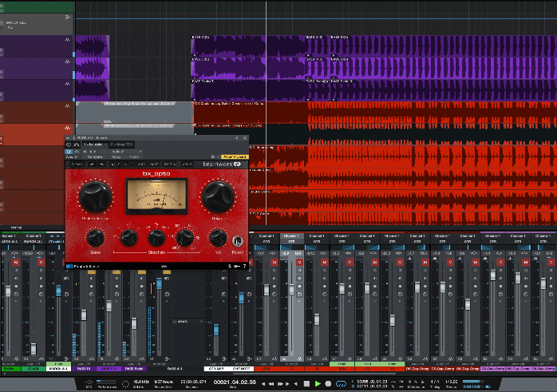The height and width of the screenshot is (392, 557).
Task: Open the small dropdown arrow left of the yellow button
Action: (x=218, y=156)
